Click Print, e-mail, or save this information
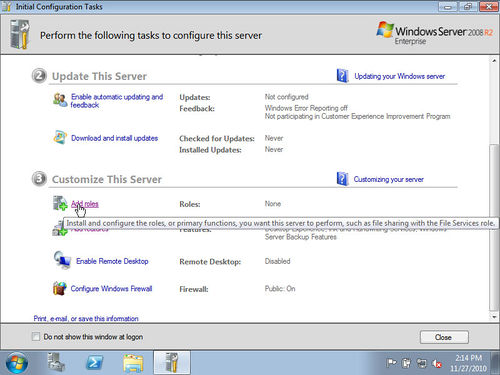 tap(86, 318)
